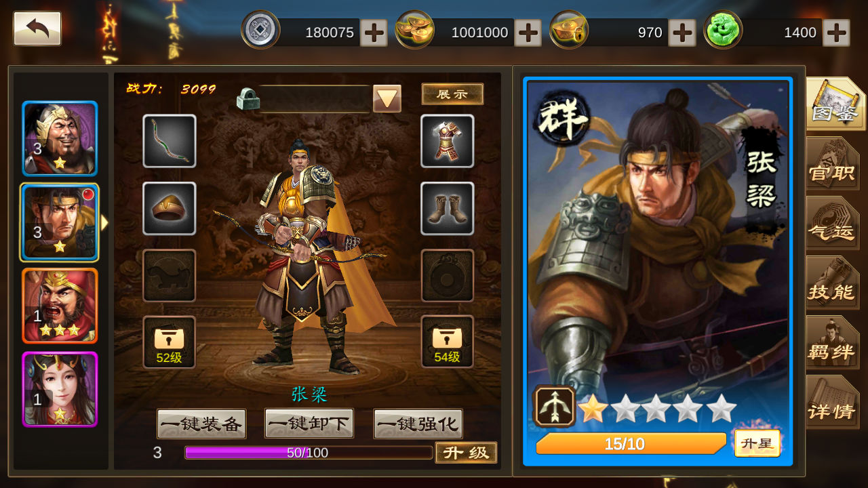Screen dimensions: 868x488
Task: Open the dropdown arrow beside lock icon
Action: point(387,99)
